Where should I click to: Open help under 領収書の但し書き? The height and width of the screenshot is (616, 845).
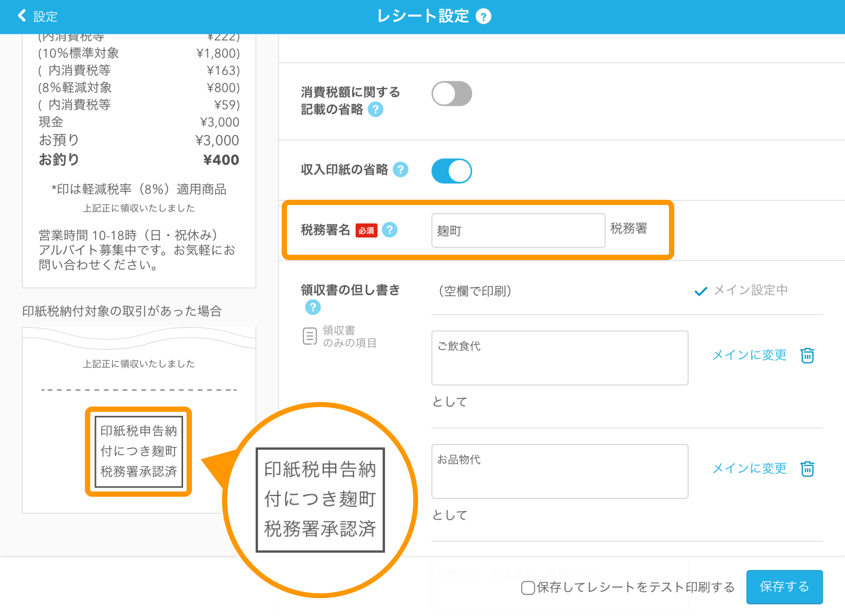click(x=312, y=307)
